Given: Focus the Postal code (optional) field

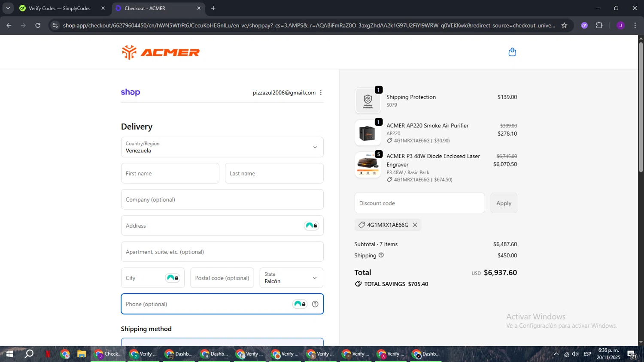Looking at the screenshot, I should coord(222,278).
